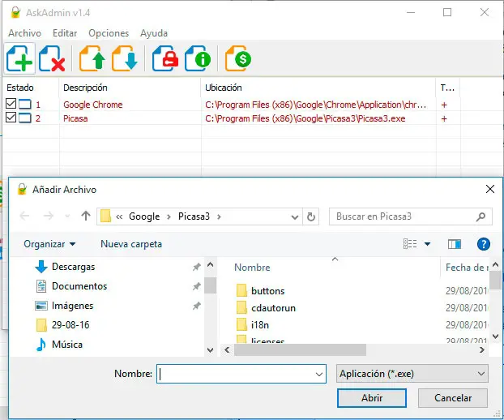Select Documentos in navigation pane

[x=79, y=286]
